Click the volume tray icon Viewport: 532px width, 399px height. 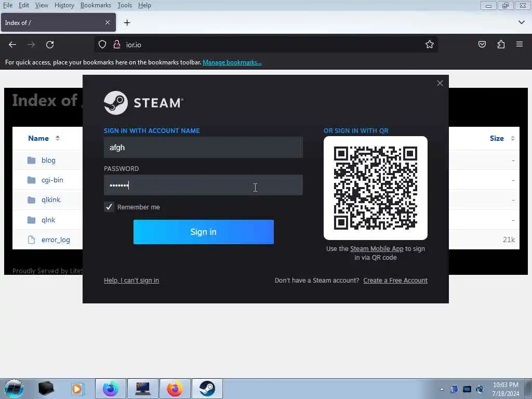tap(480, 389)
